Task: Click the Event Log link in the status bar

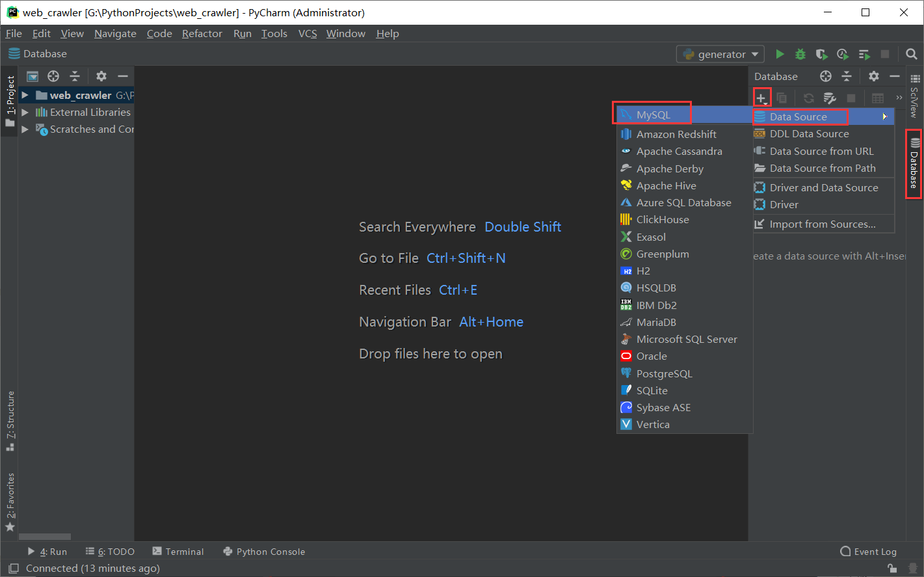Action: pos(869,551)
